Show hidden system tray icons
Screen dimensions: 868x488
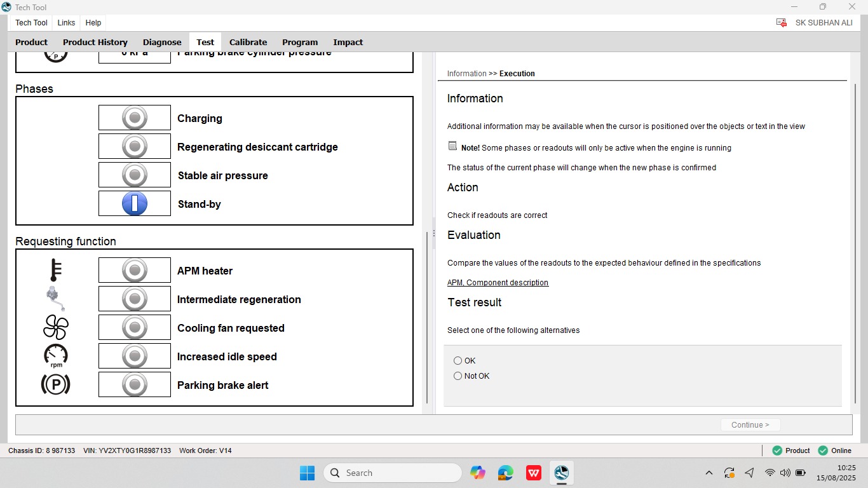point(709,473)
